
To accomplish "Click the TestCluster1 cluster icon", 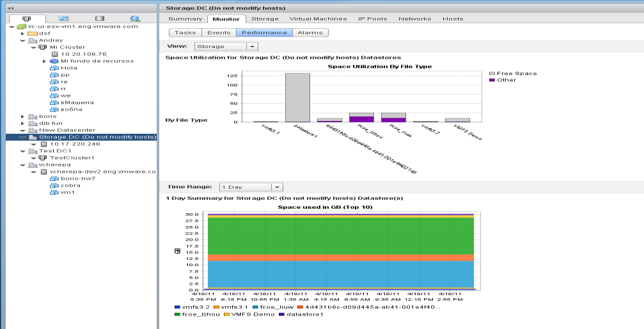I will 42,158.
